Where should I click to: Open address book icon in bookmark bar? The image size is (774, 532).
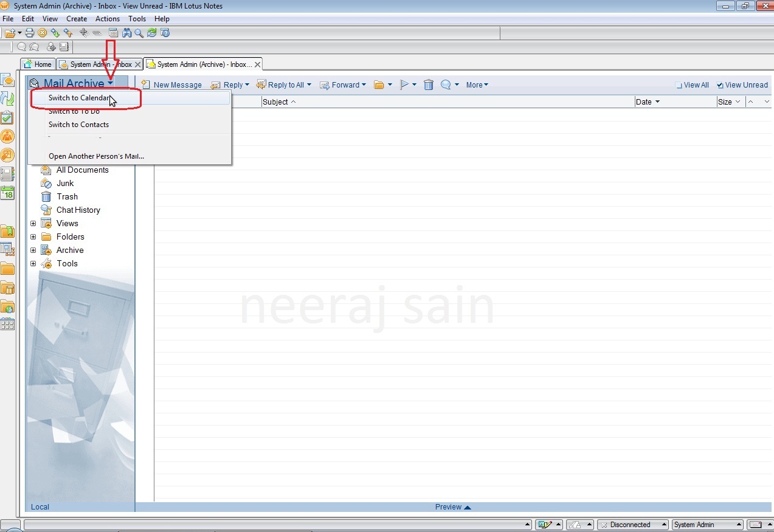coord(7,174)
